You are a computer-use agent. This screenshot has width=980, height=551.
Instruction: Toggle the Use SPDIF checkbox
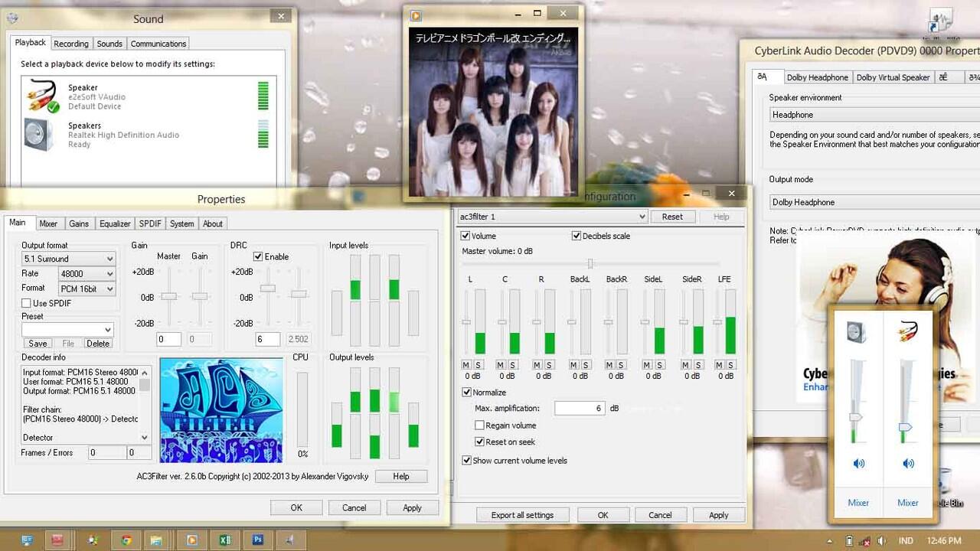point(27,303)
